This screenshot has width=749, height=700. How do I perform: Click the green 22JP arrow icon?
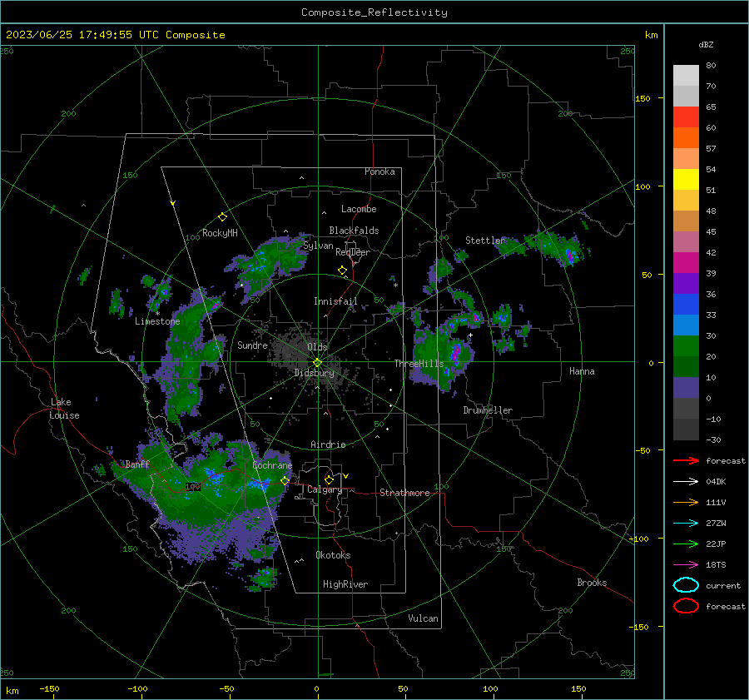coord(686,544)
